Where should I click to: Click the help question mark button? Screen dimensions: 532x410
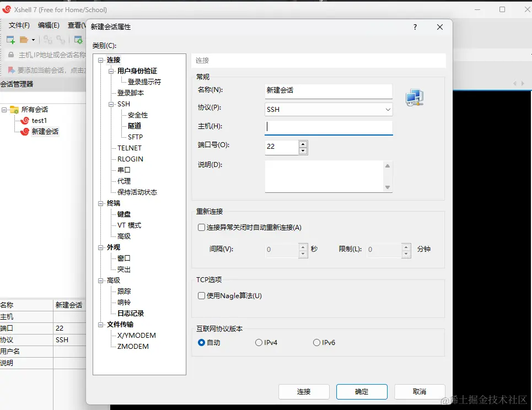click(x=415, y=27)
